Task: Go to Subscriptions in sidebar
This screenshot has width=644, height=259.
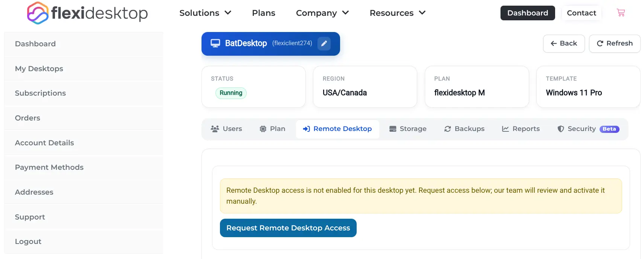Action: tap(84, 93)
